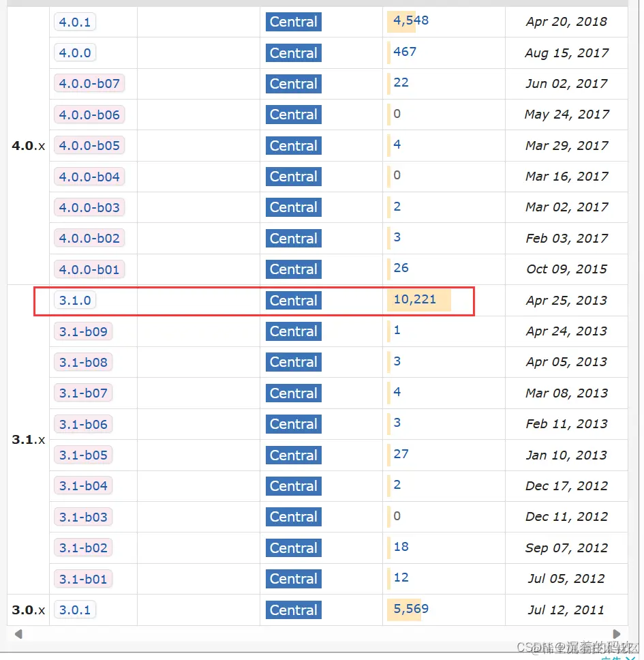This screenshot has height=660, width=644.
Task: Click Central badge in 3.1.0 row
Action: point(294,300)
